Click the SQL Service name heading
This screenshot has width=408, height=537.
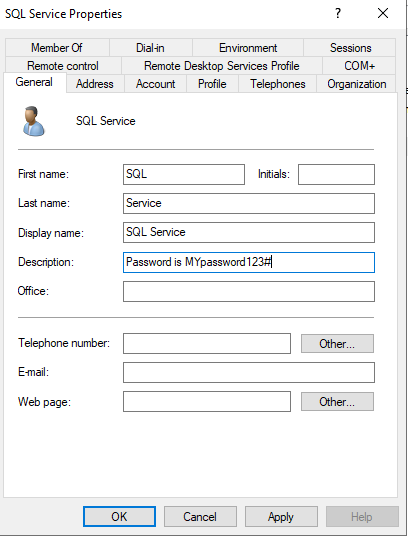[x=106, y=121]
